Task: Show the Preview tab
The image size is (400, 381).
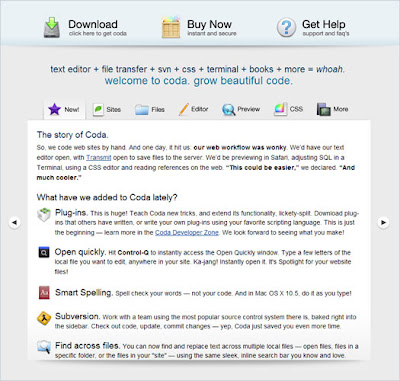Action: [241, 109]
